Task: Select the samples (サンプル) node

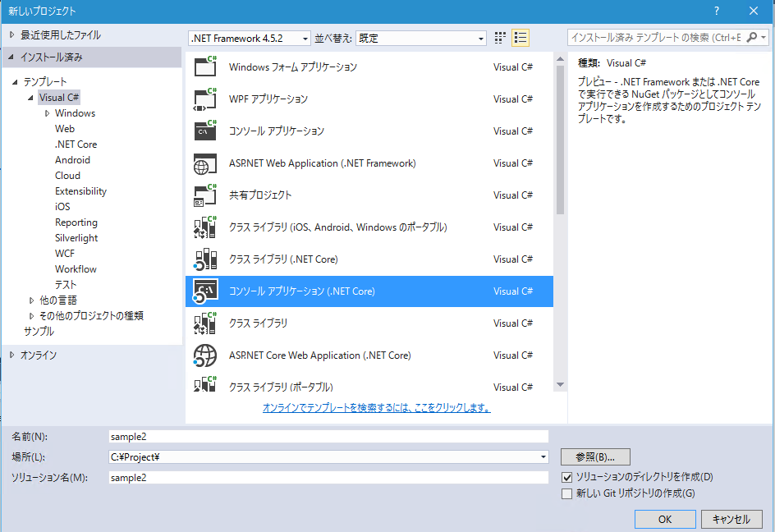Action: click(x=39, y=331)
